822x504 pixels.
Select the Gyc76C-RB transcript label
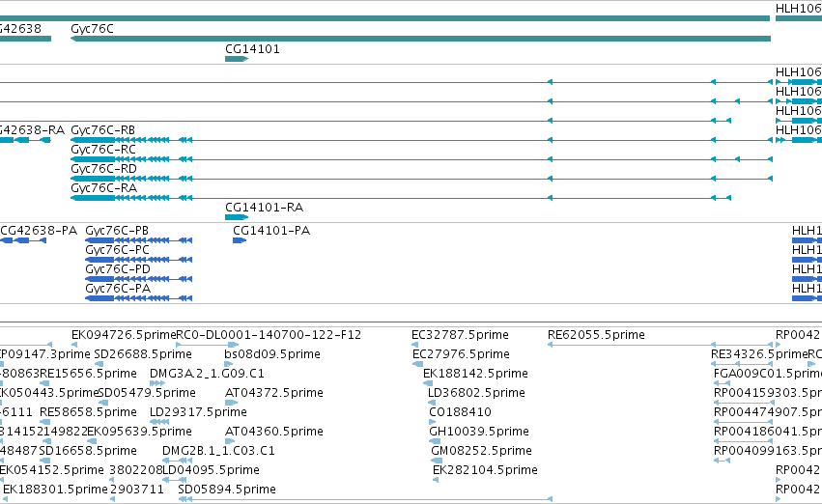(102, 130)
